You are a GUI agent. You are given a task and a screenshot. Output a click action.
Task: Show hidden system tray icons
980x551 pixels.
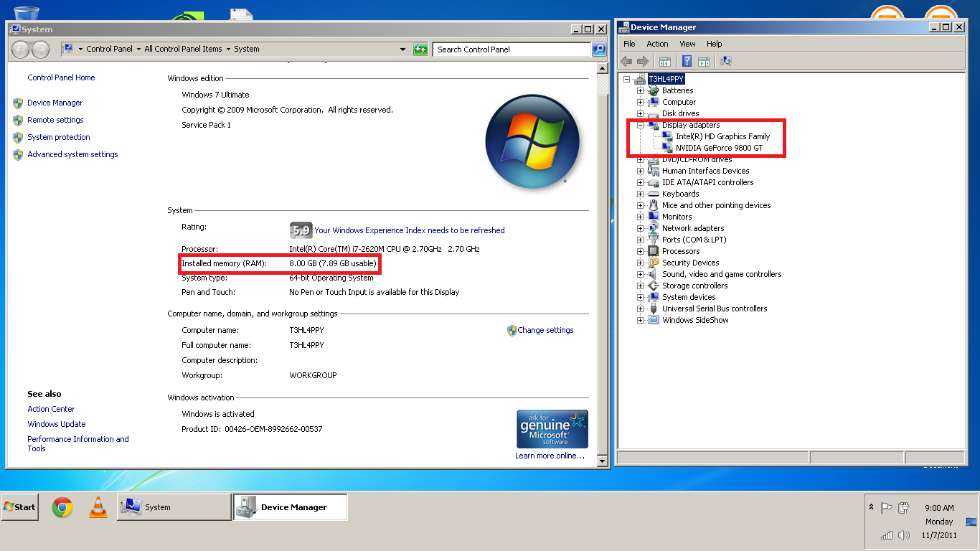pos(872,507)
